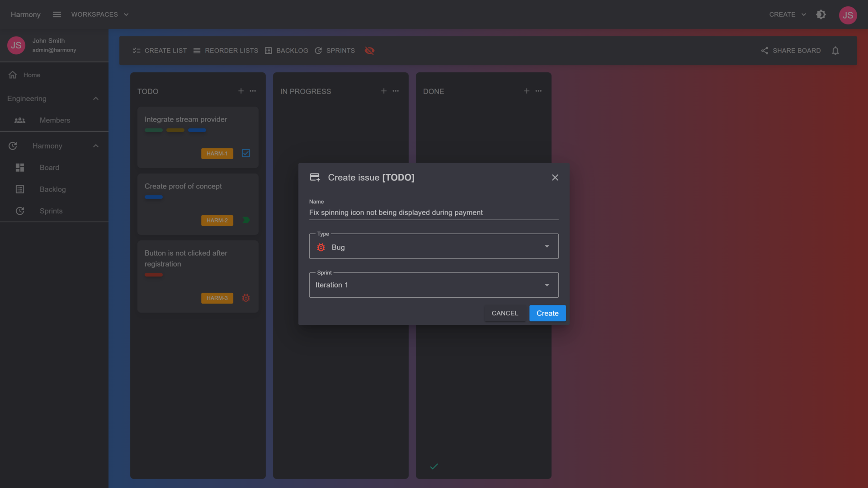Click the hamburger menu icon

57,14
